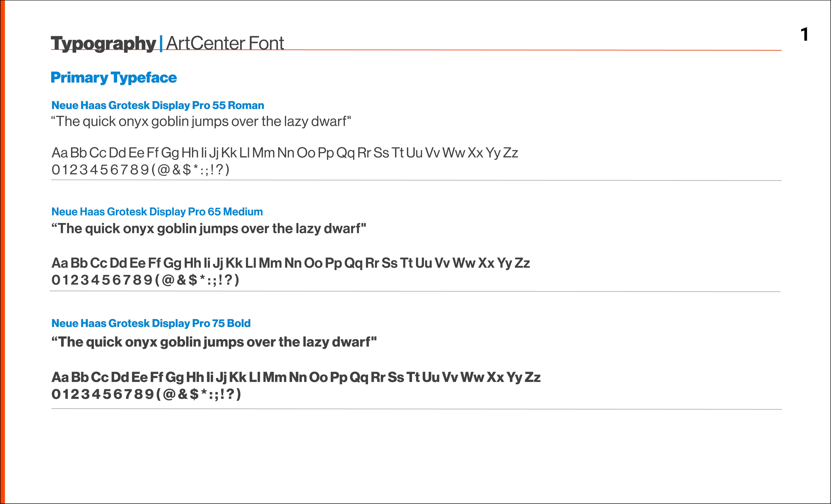
Task: Click the pangram sentence under 55 Roman
Action: pos(201,121)
